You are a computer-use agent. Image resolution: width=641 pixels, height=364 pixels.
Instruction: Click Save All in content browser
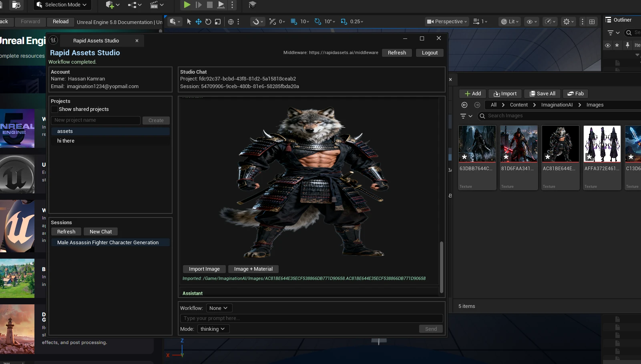[x=542, y=94]
